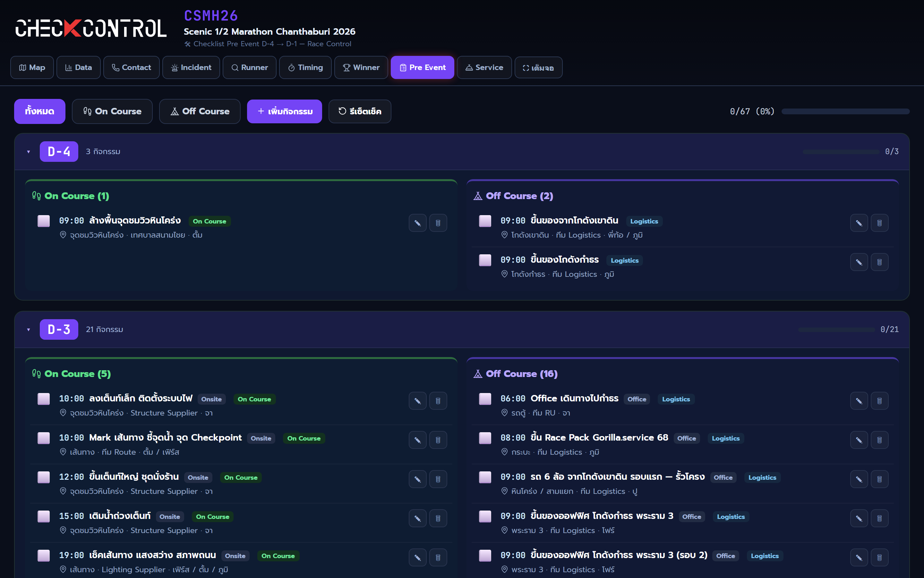Switch to the Incident tab

[x=191, y=68]
